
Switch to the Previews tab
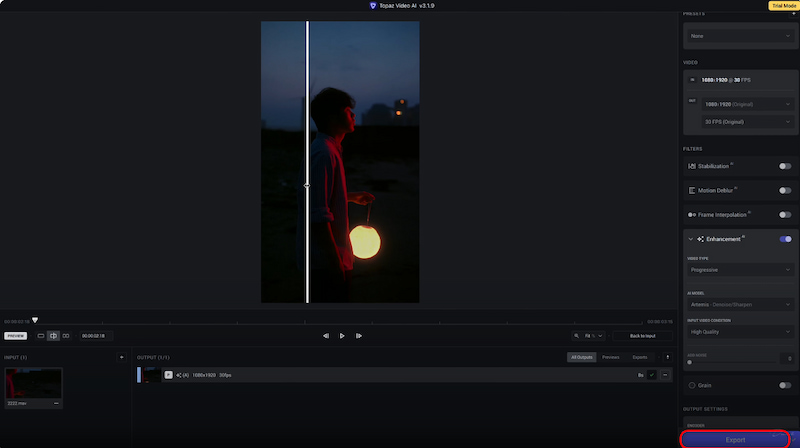click(610, 357)
